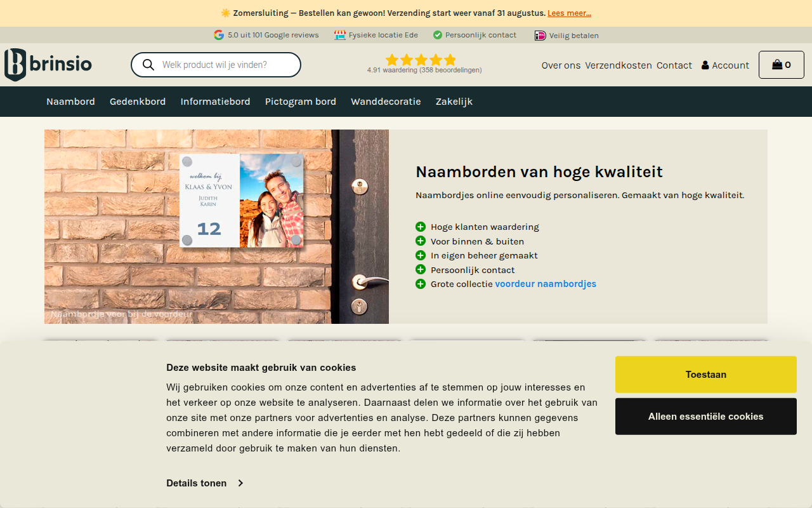Click the search magnifier icon

click(148, 65)
